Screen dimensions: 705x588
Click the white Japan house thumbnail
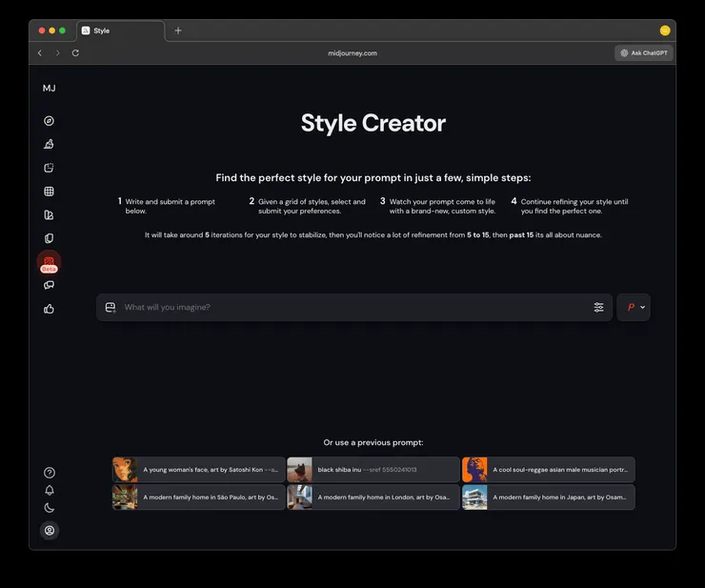(x=474, y=497)
